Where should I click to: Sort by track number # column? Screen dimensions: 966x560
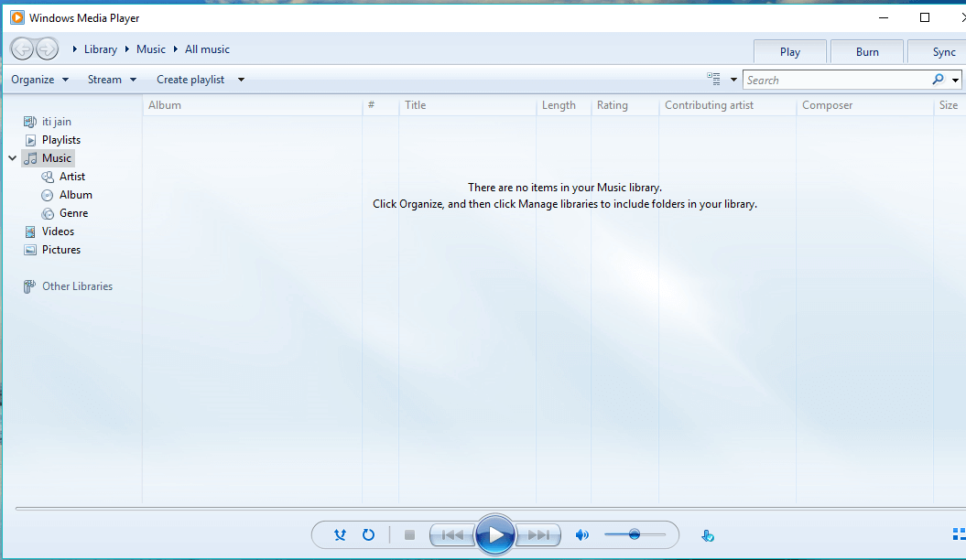click(x=381, y=105)
